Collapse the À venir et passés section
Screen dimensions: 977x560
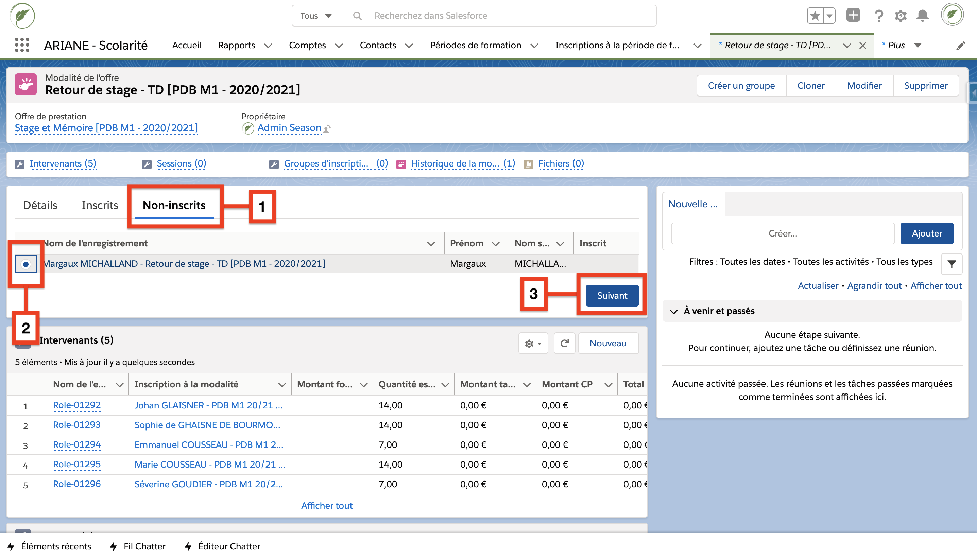(673, 311)
